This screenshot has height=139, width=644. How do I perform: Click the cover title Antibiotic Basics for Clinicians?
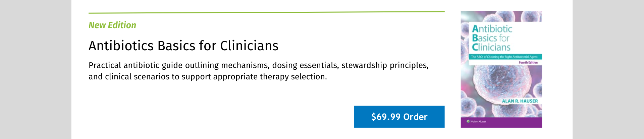[492, 38]
